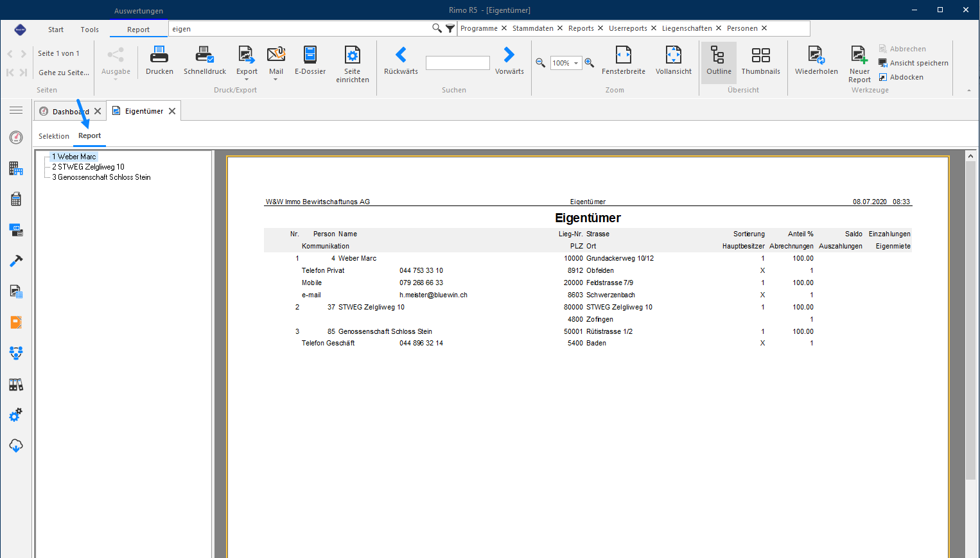Viewport: 980px width, 558px height.
Task: Click the search box filter funnel icon
Action: coord(450,28)
